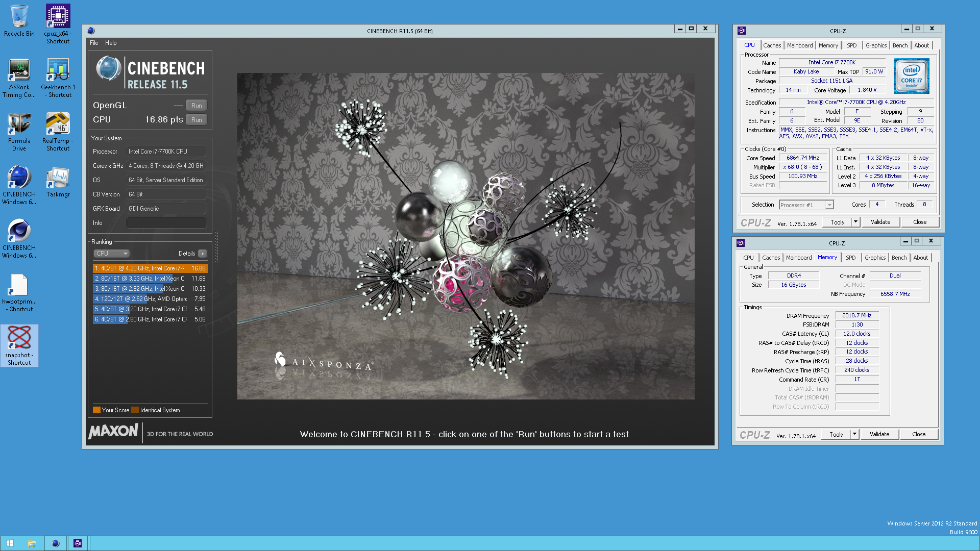Open the upper CINEBENCH Windows 64 icon
This screenshot has width=980, height=551.
(19, 185)
